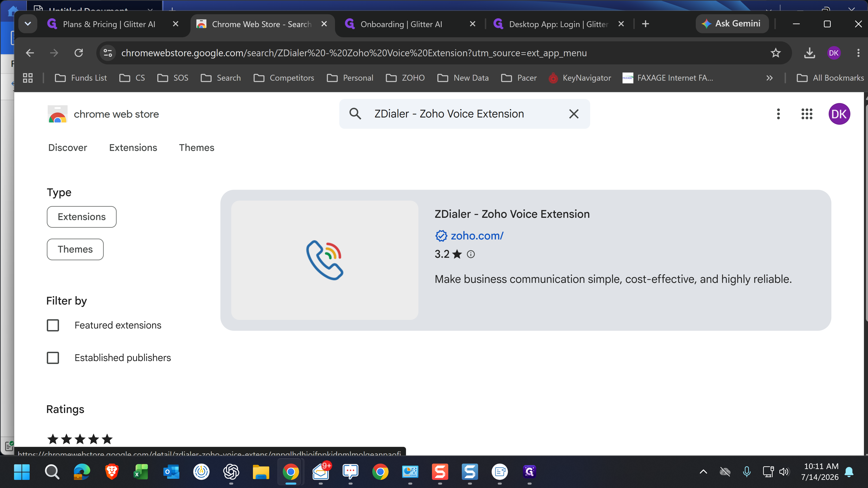Open the tab search dropdown arrow
This screenshot has width=868, height=488.
(x=28, y=24)
